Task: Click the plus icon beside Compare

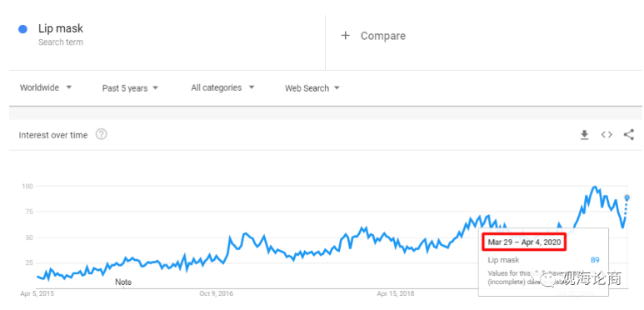Action: (x=346, y=36)
